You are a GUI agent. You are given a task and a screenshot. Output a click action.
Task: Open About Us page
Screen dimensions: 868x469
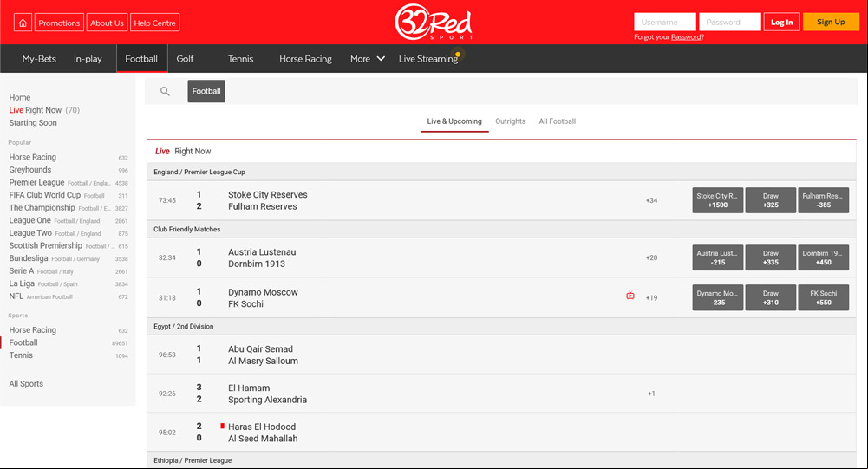(107, 23)
